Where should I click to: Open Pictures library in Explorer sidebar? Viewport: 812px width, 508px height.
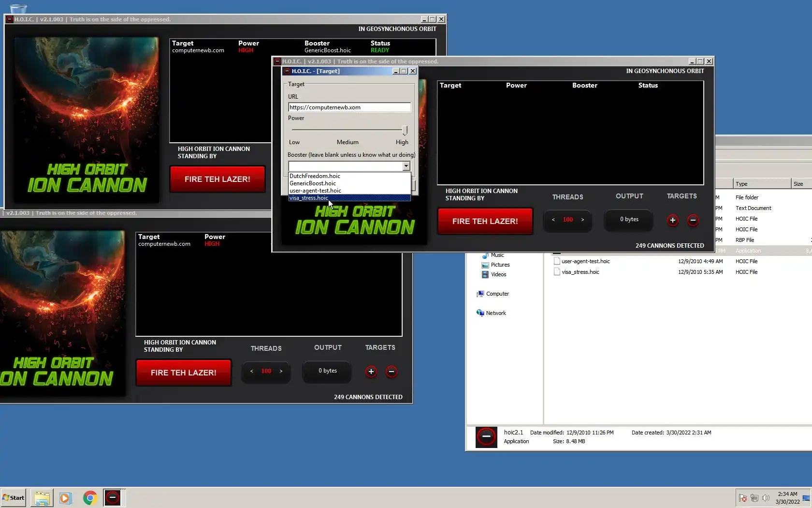point(500,265)
